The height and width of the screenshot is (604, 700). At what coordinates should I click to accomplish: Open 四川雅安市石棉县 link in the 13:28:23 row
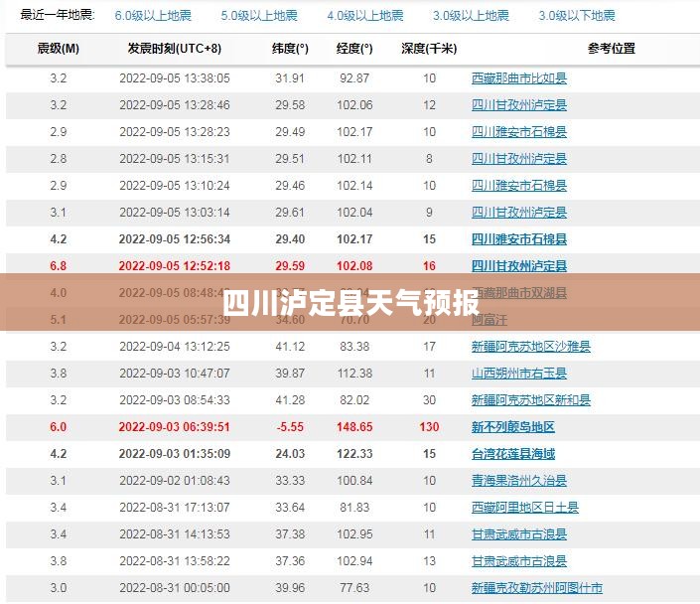[x=519, y=132]
